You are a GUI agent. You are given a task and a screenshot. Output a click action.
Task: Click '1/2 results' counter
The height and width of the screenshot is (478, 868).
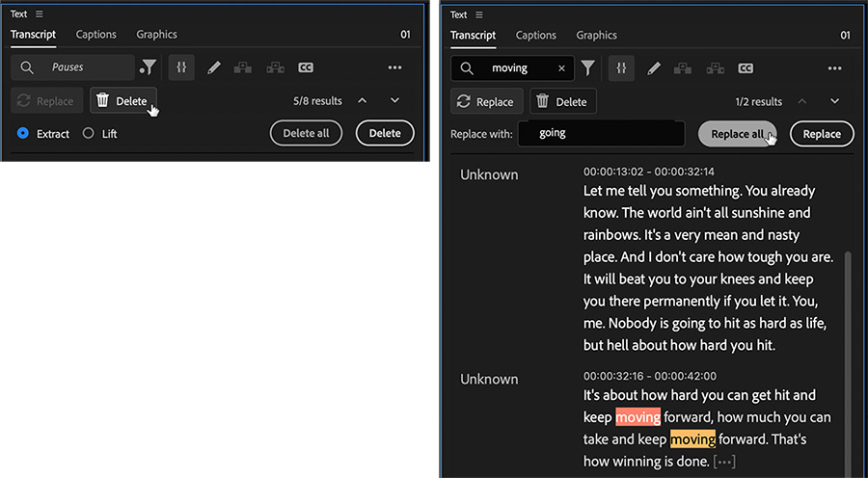pos(758,102)
